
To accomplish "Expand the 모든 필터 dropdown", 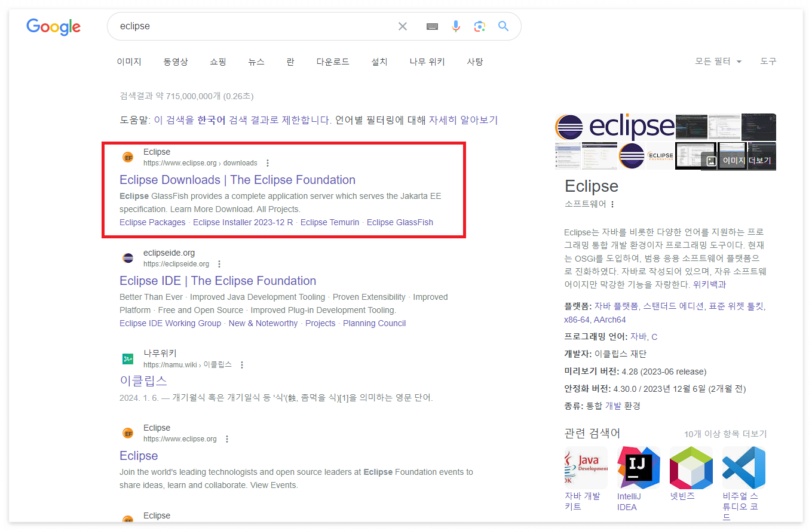I will [x=718, y=62].
